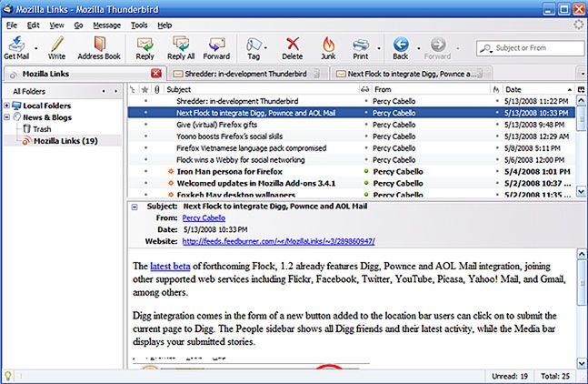This screenshot has width=588, height=384.
Task: Open the Edit menu
Action: (x=33, y=25)
